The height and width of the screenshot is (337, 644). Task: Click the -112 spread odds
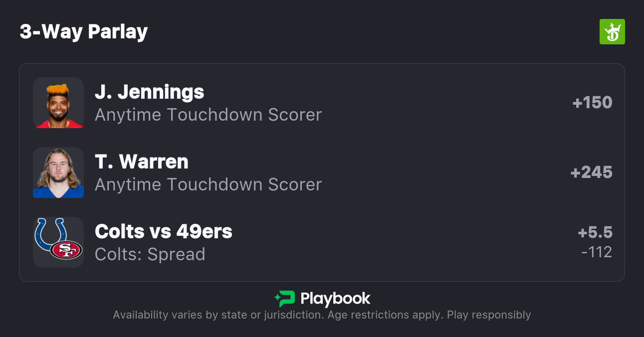click(597, 252)
